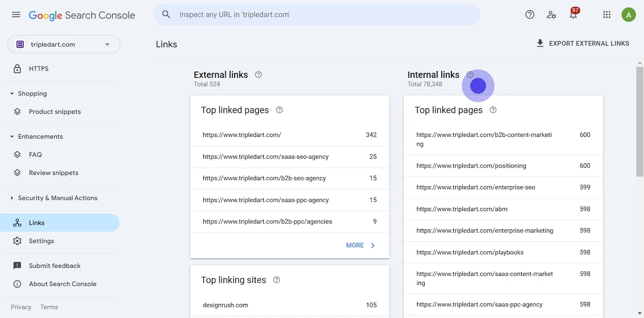This screenshot has width=644, height=318.
Task: Expand Security & Manual Actions section
Action: [12, 198]
